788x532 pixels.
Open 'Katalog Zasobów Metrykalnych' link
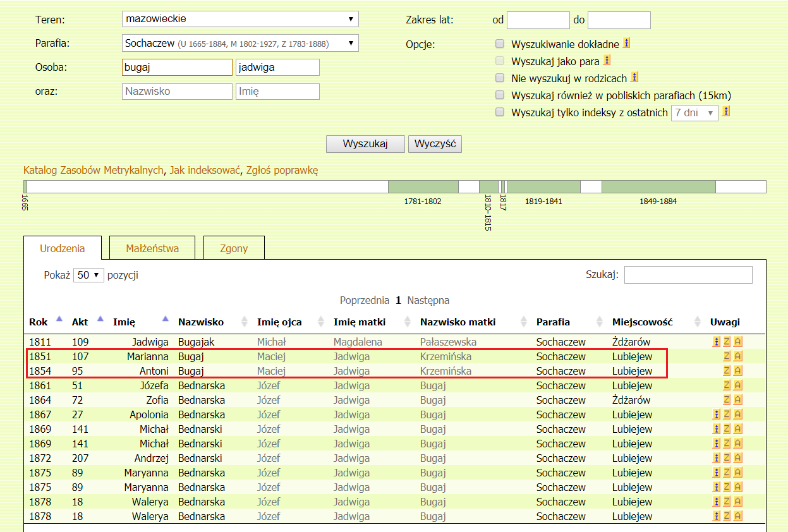click(x=94, y=170)
